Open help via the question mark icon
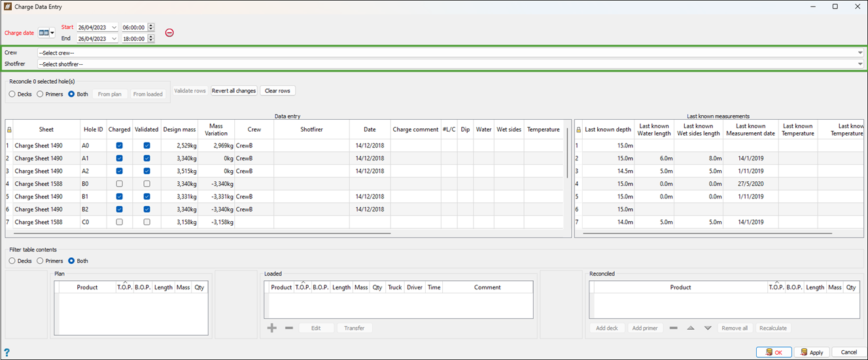 pos(7,352)
